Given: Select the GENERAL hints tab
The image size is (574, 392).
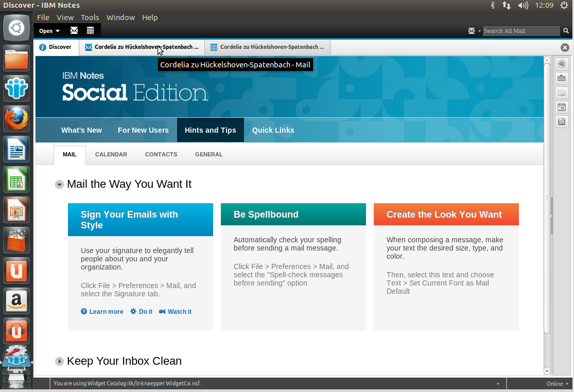Looking at the screenshot, I should pyautogui.click(x=208, y=155).
